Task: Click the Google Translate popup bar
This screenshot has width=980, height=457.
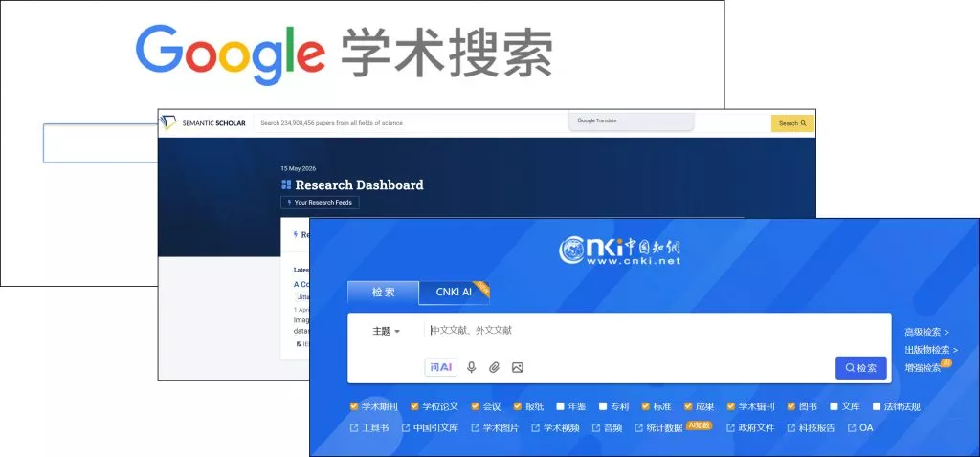Action: [632, 121]
